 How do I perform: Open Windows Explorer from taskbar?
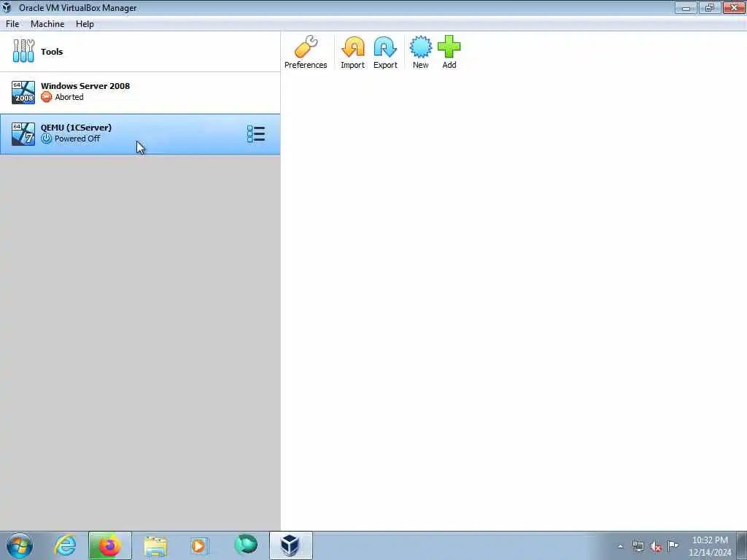click(x=155, y=545)
